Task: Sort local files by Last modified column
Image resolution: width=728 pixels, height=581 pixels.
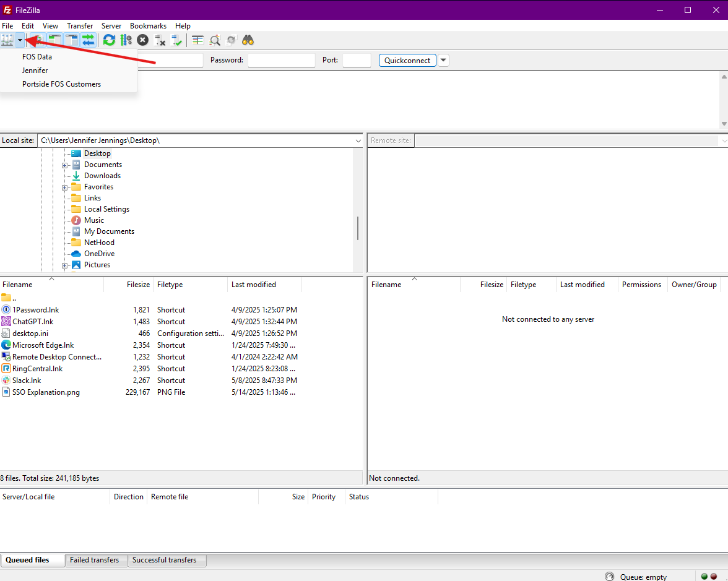Action: (x=265, y=285)
